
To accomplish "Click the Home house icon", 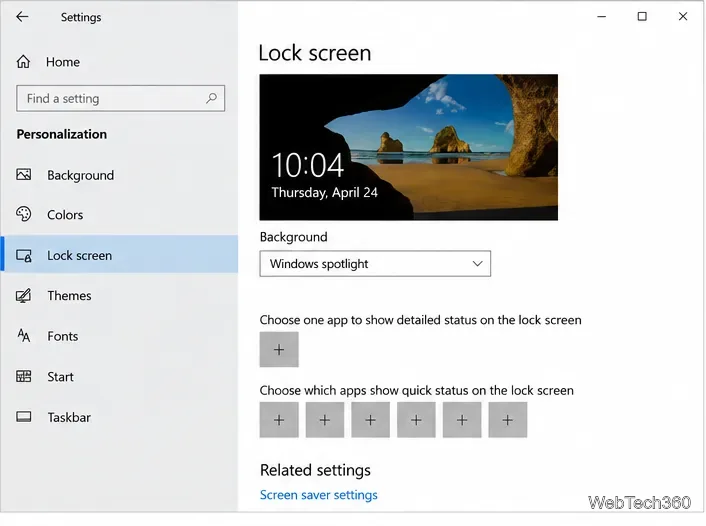I will (23, 61).
